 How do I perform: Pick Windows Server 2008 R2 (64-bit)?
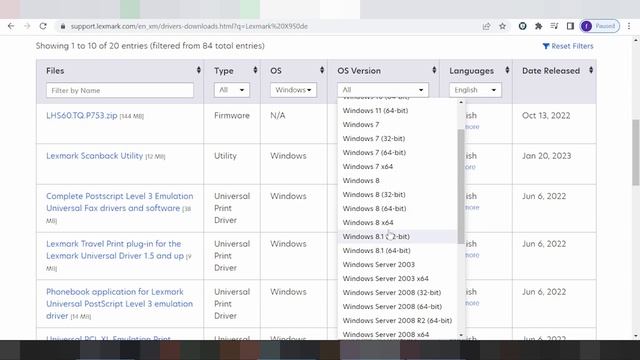click(397, 320)
